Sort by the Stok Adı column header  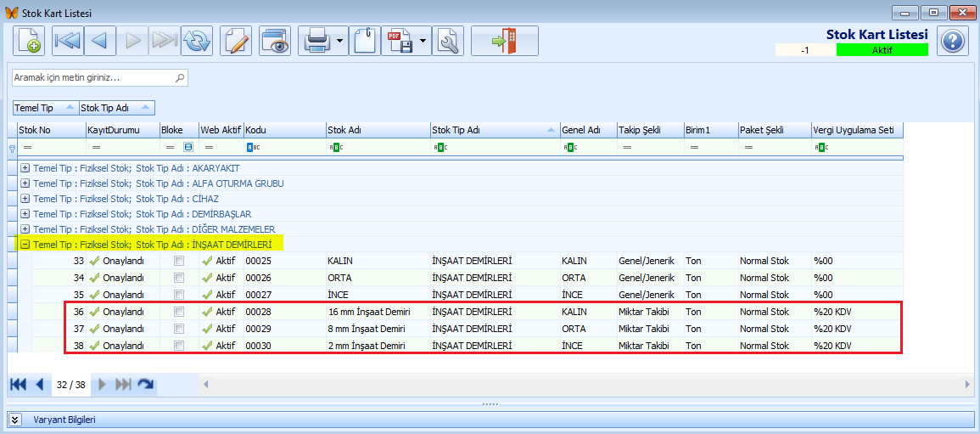(x=378, y=130)
